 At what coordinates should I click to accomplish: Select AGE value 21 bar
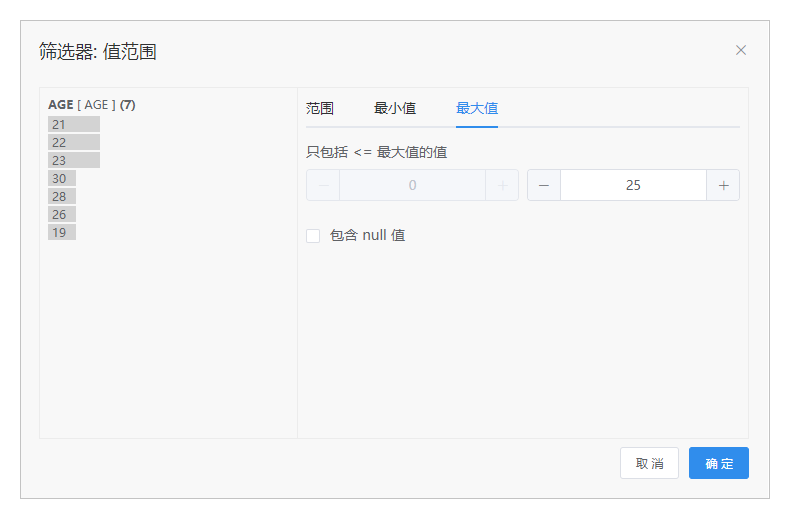tap(74, 124)
